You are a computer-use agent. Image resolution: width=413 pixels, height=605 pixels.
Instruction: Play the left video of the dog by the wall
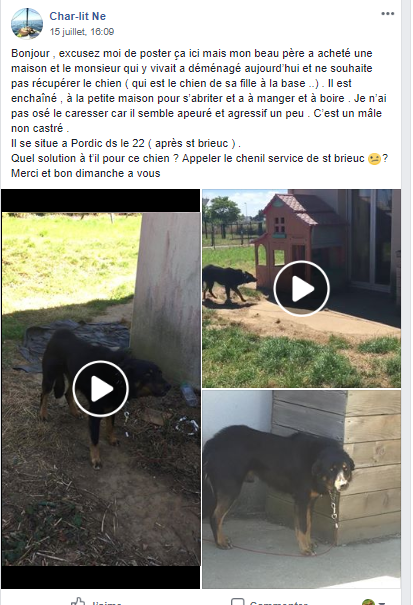tap(100, 389)
